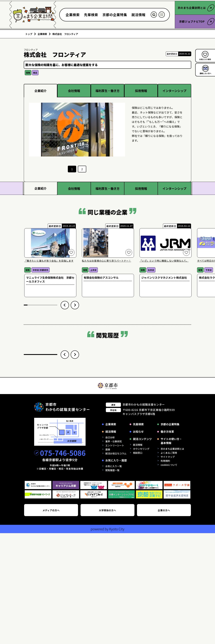Click previous arrow in 閲覧履歴 section
The height and width of the screenshot is (644, 215).
point(65,354)
